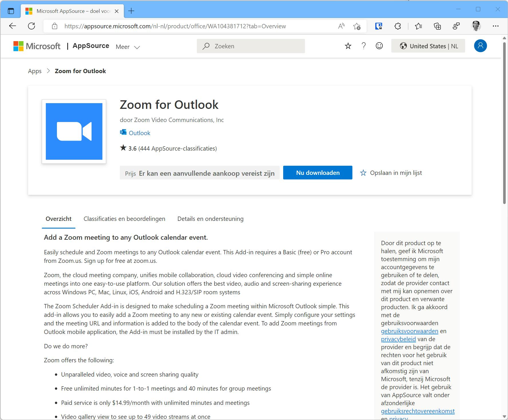Select the Microsoft AppSource browser tab

pos(72,11)
